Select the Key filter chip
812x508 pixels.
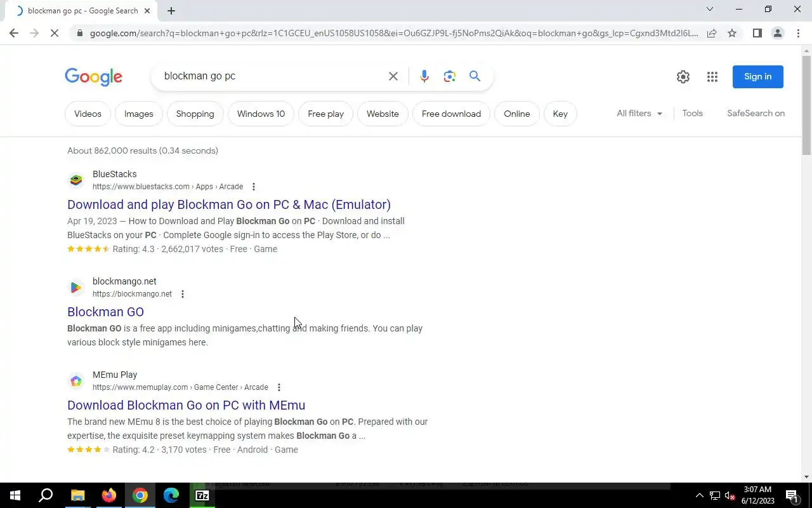(560, 114)
